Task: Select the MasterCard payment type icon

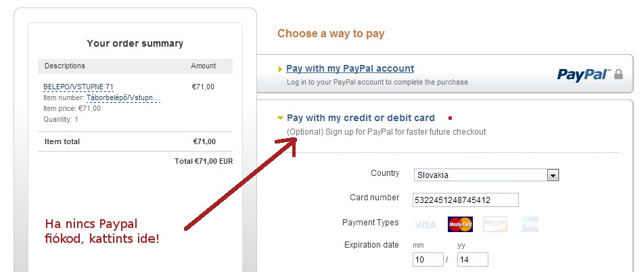Action: [460, 225]
